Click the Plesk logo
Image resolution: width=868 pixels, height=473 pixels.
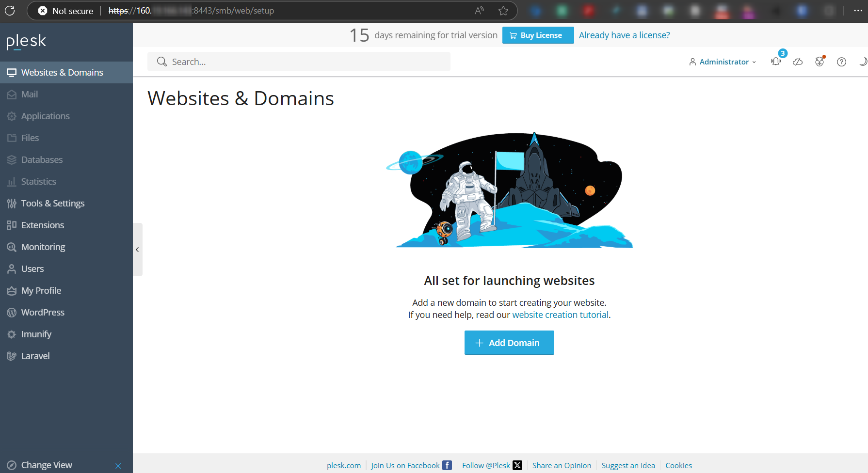tap(26, 41)
